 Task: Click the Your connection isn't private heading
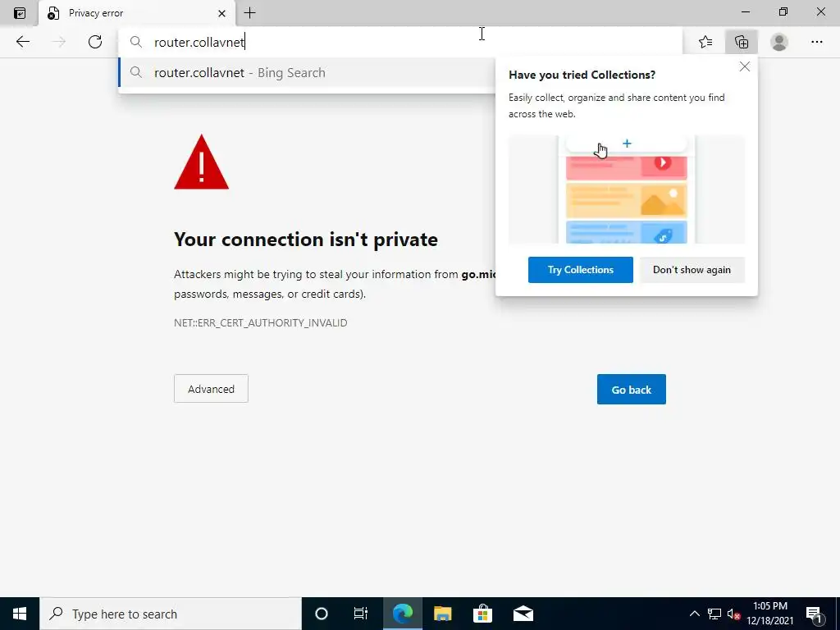coord(306,240)
